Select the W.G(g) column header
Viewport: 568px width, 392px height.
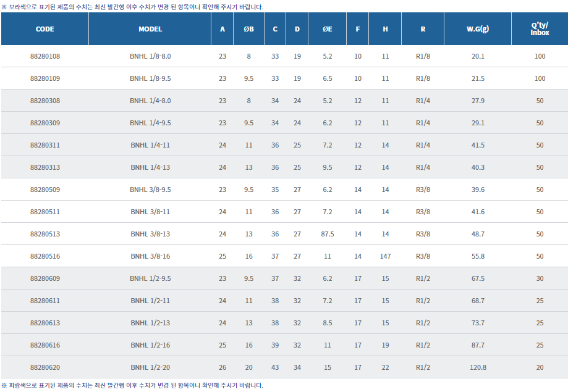tap(478, 29)
